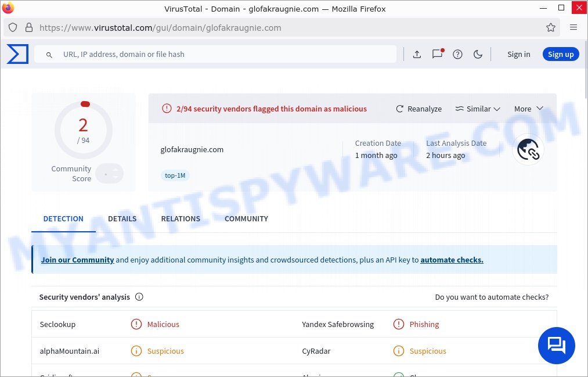
Task: Click the 'Security vendors' analysis' heading
Action: (84, 297)
